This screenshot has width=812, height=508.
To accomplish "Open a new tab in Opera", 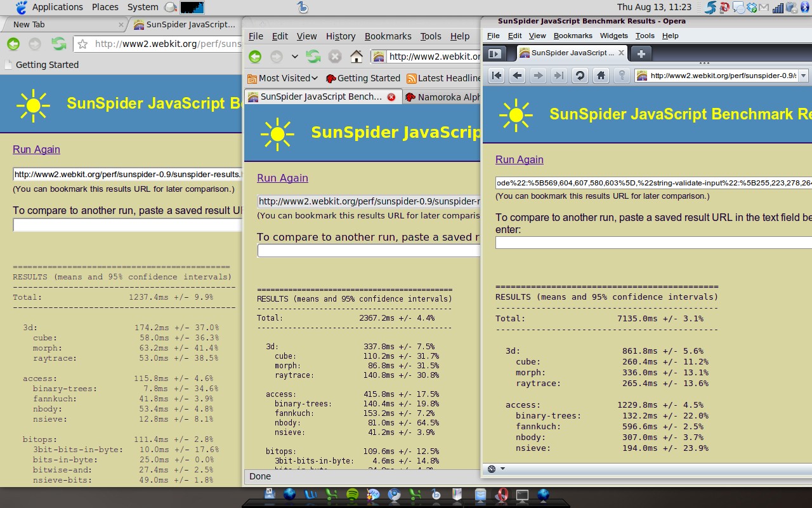I will [x=641, y=53].
